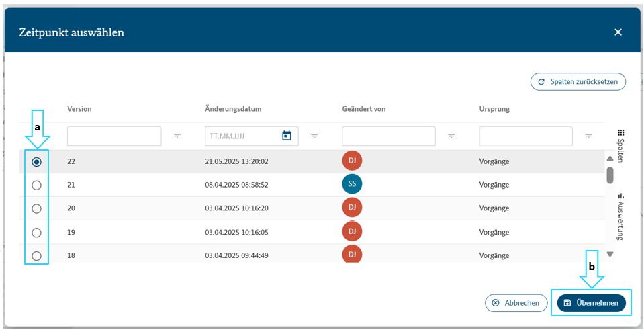Screen dimensions: 644x330
Task: Click the Abbrechen button
Action: (516, 303)
